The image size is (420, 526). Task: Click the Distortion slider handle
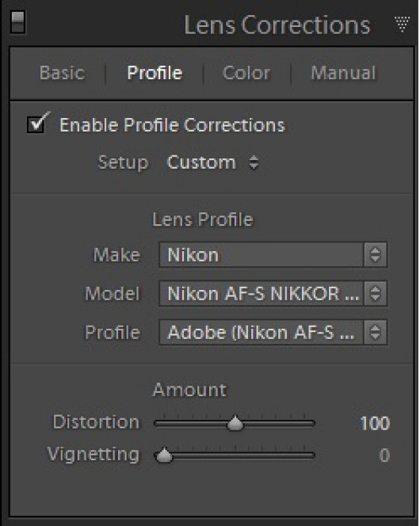(x=235, y=423)
